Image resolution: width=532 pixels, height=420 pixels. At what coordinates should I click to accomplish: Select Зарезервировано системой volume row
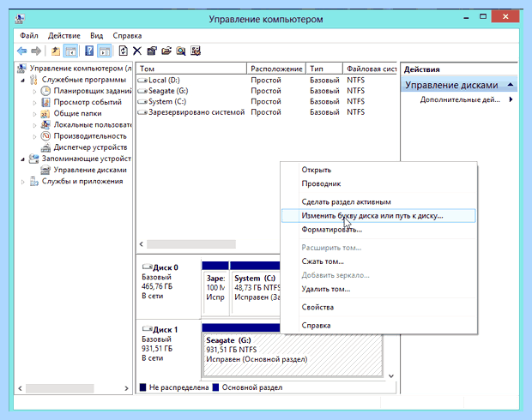(196, 112)
